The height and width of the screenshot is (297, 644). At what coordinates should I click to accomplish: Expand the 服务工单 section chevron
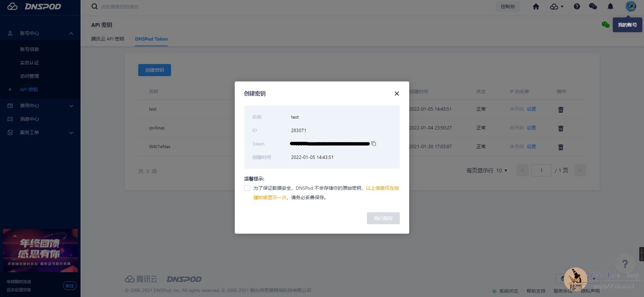(x=71, y=133)
